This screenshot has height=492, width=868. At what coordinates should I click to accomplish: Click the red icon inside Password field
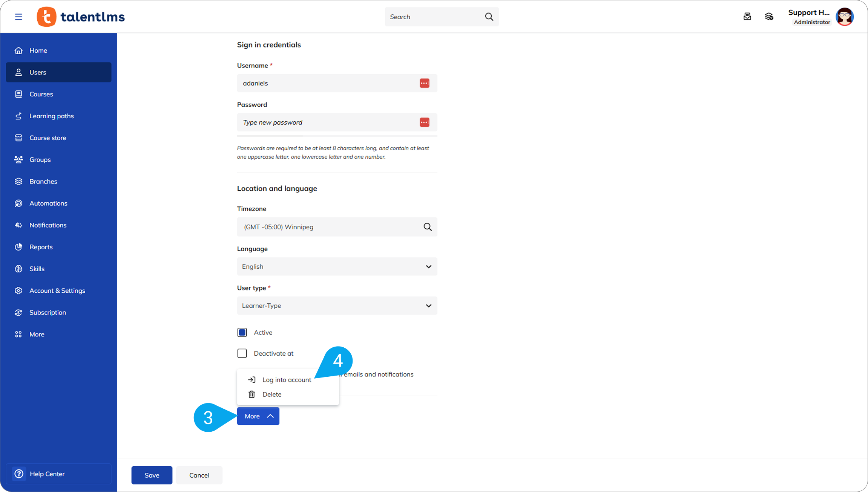click(425, 122)
